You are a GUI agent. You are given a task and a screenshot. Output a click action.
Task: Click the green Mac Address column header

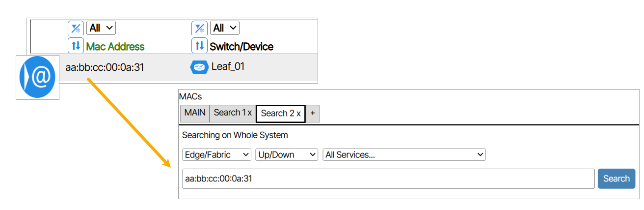(x=115, y=46)
